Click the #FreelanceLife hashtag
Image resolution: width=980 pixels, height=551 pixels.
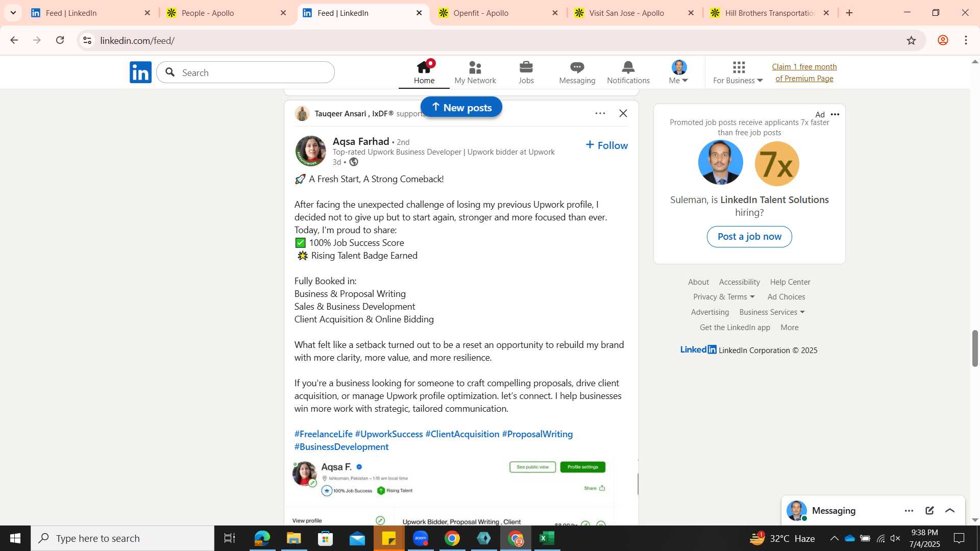coord(323,434)
